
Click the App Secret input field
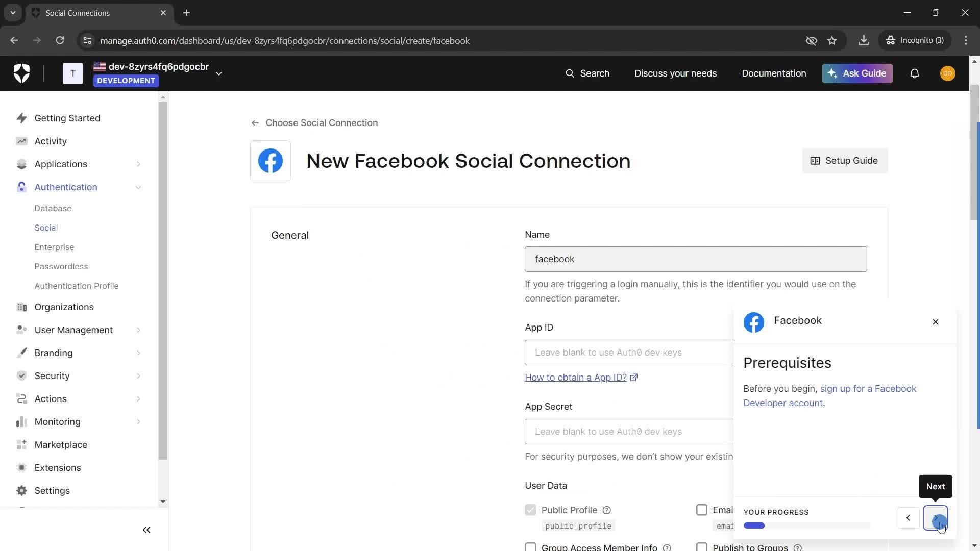[x=629, y=432]
